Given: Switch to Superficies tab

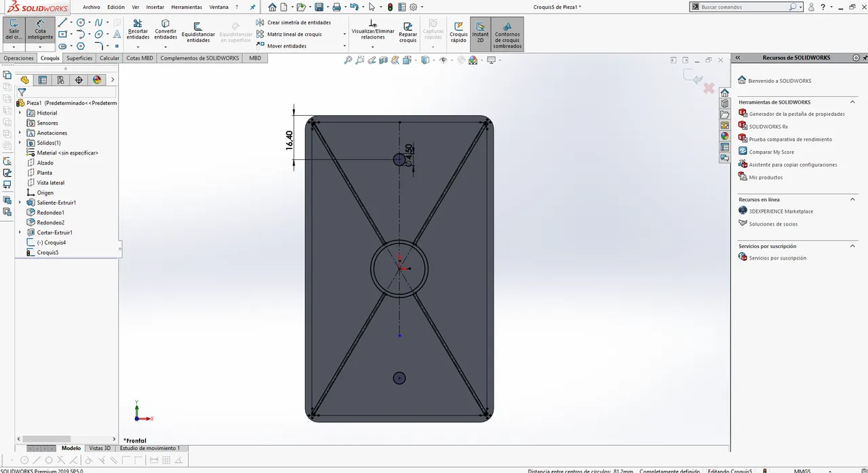Looking at the screenshot, I should click(79, 58).
